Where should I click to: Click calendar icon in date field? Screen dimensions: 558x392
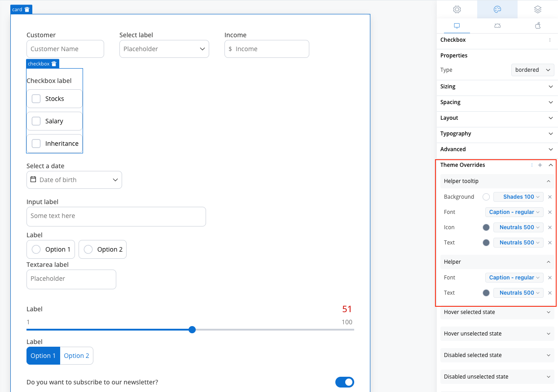(33, 179)
